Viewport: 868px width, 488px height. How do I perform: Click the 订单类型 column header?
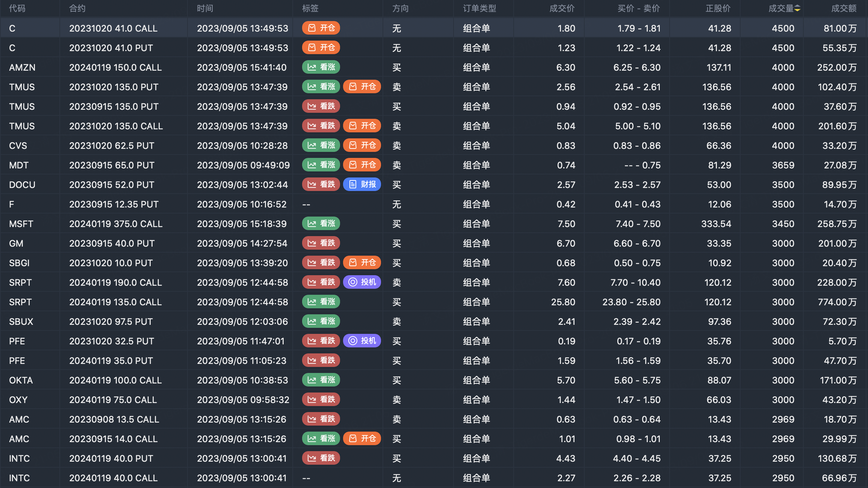pyautogui.click(x=479, y=8)
